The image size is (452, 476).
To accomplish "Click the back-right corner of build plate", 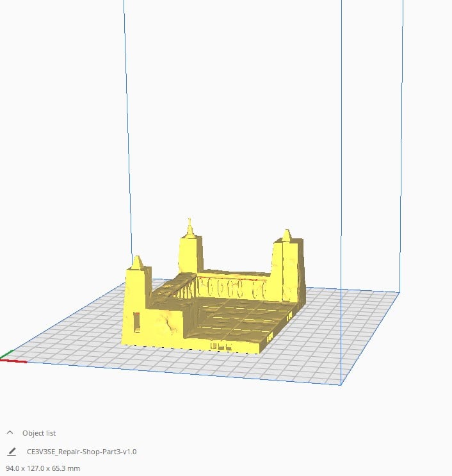I will point(399,293).
